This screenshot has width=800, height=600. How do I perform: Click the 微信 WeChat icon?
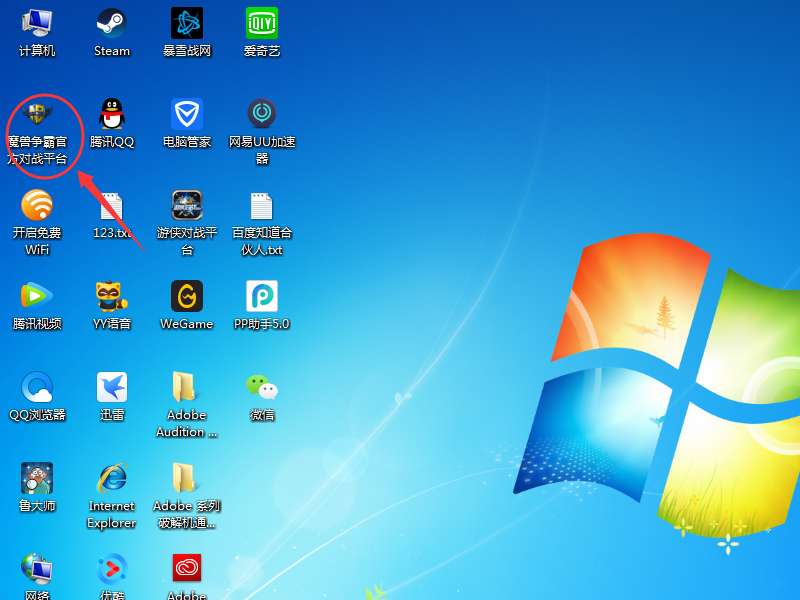point(262,387)
